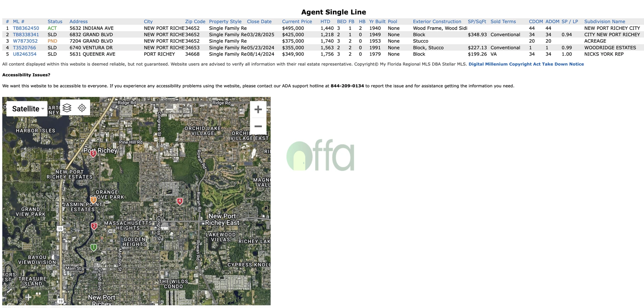
Task: Select green map marker number 1
Action: pyautogui.click(x=94, y=247)
